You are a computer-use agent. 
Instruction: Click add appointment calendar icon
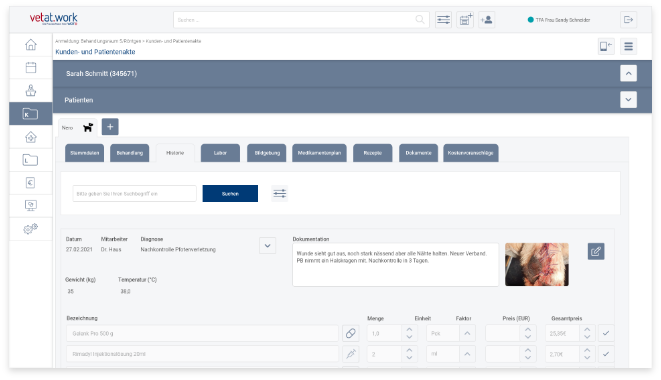pyautogui.click(x=465, y=20)
